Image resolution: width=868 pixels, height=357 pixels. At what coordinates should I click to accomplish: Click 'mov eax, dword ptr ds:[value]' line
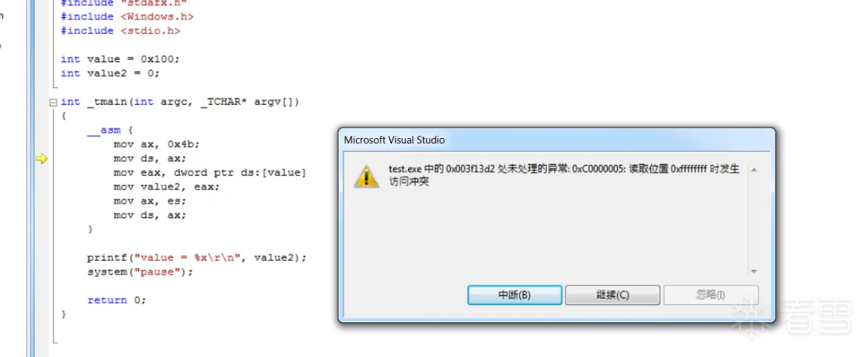210,173
